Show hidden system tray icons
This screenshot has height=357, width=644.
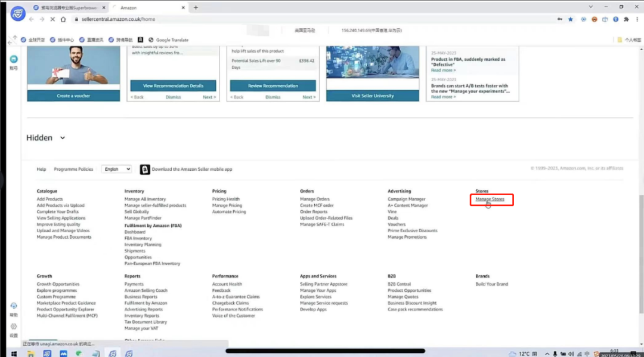point(547,353)
